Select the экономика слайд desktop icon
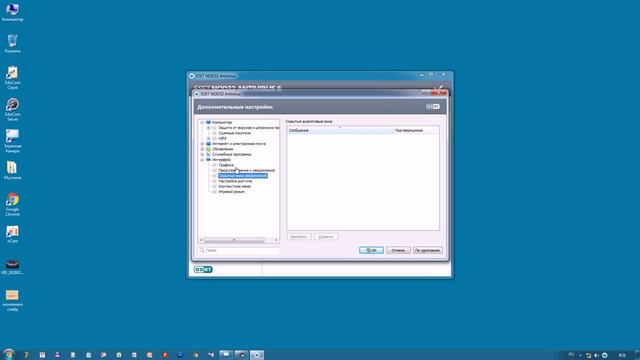The width and height of the screenshot is (640, 360). point(12,300)
